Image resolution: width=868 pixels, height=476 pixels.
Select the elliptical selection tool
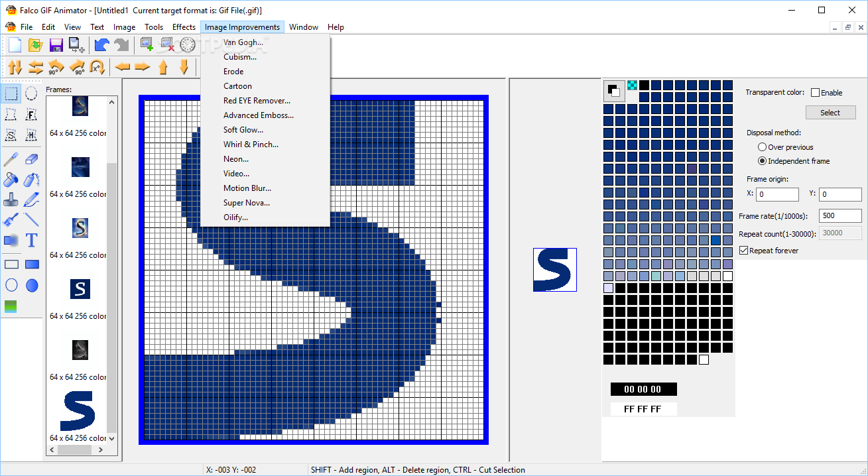click(x=31, y=93)
